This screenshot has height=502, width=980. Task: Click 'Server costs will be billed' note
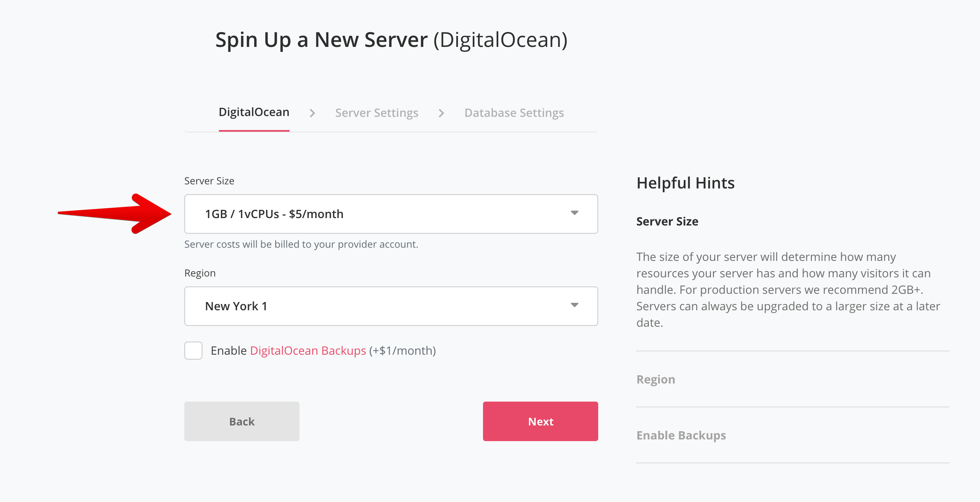[x=301, y=244]
